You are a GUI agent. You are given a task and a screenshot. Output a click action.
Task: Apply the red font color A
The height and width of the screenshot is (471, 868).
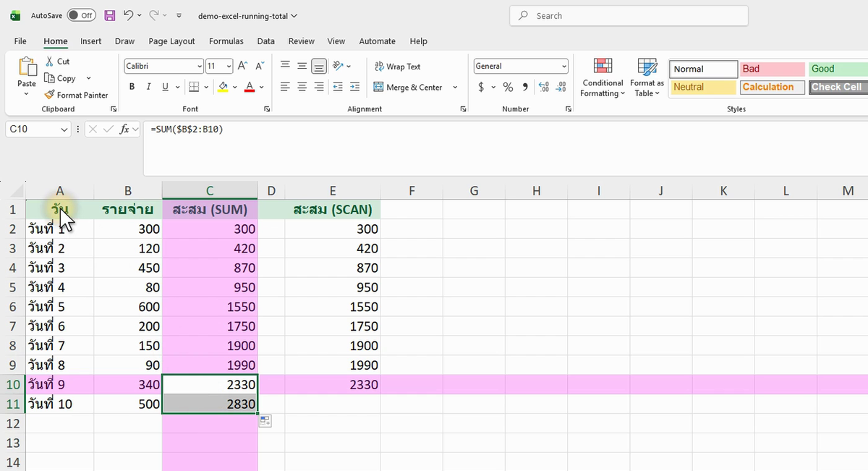(x=250, y=87)
